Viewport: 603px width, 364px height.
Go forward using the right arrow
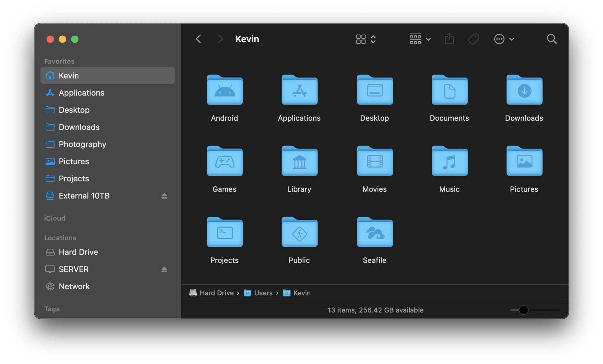click(x=220, y=39)
